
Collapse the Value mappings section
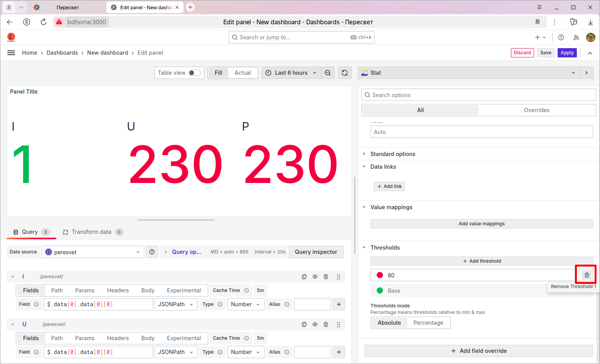tap(391, 207)
